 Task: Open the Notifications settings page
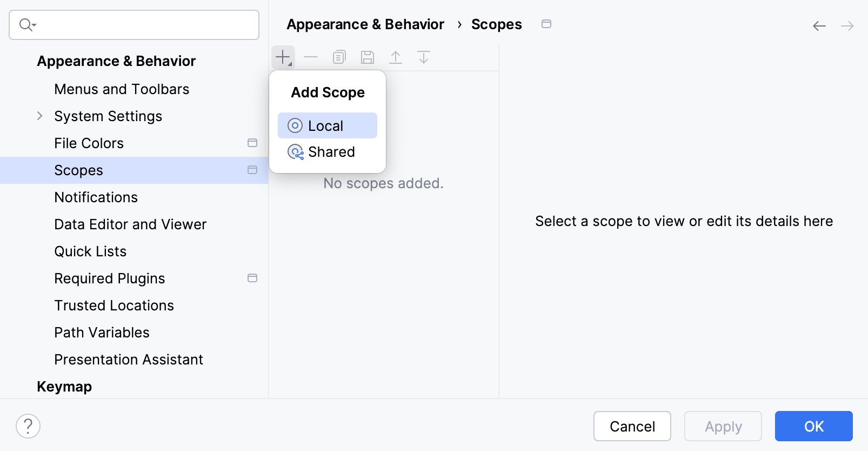coord(96,197)
